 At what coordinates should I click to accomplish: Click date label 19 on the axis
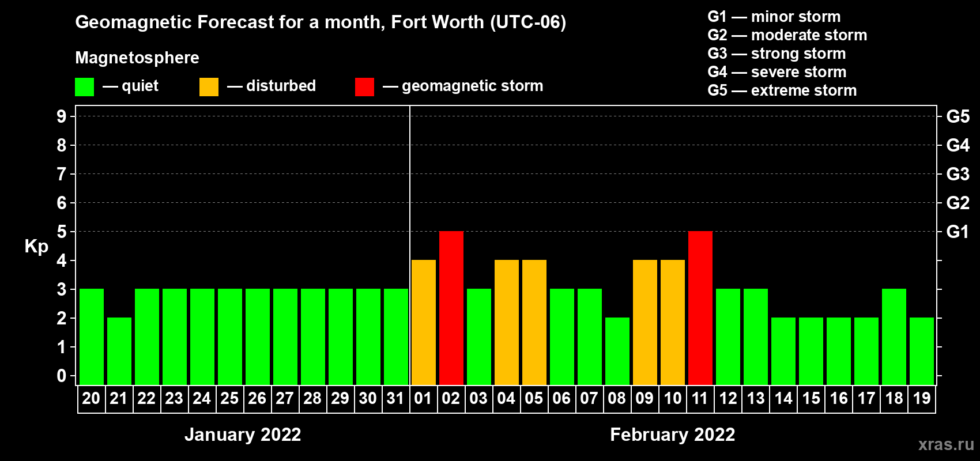pos(922,398)
